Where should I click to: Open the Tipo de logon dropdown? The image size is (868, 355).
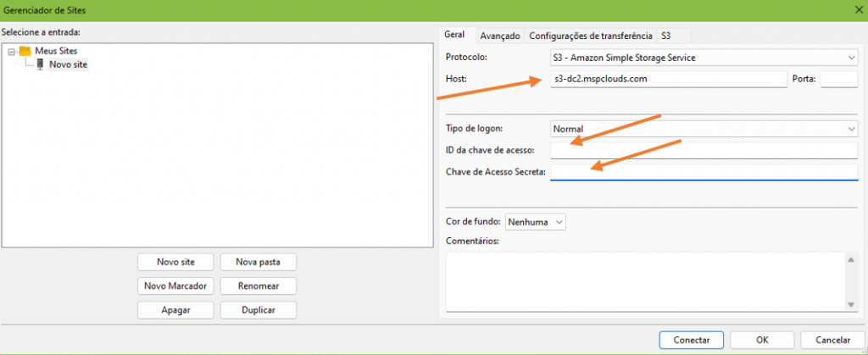[x=704, y=129]
